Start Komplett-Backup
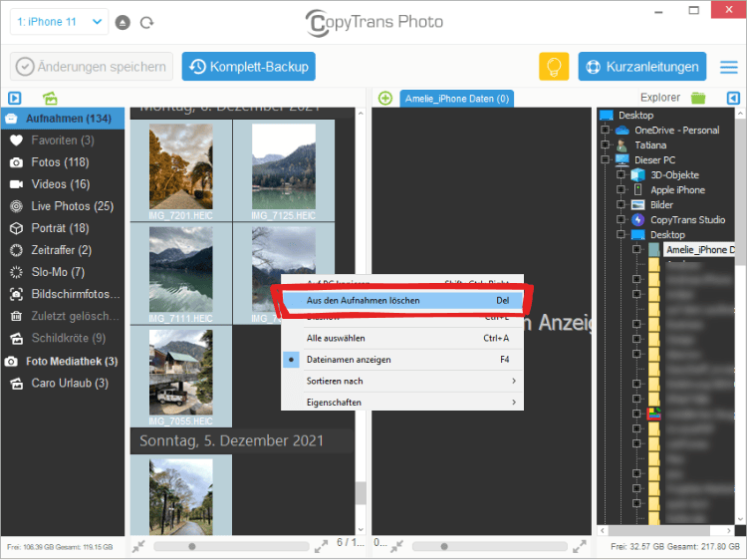 249,67
